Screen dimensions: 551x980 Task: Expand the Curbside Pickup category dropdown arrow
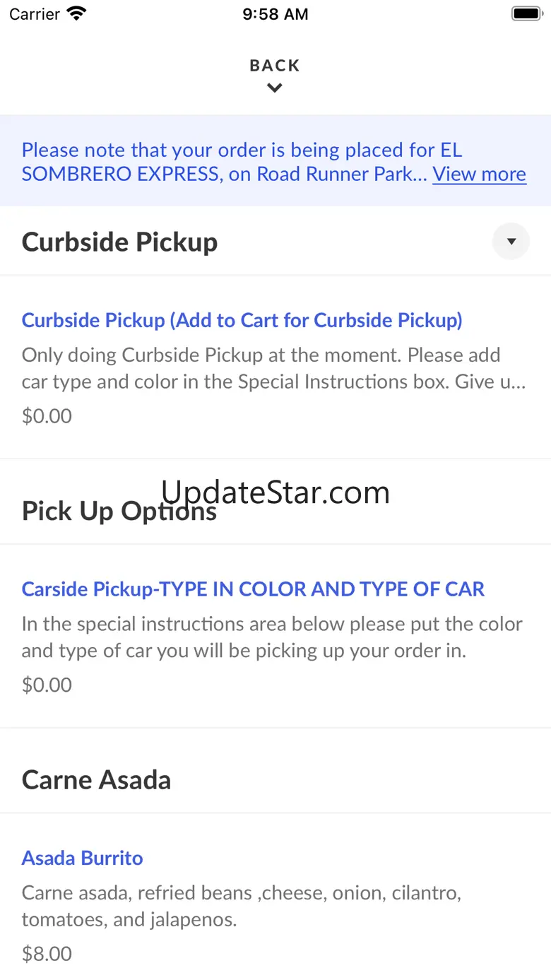click(x=511, y=242)
